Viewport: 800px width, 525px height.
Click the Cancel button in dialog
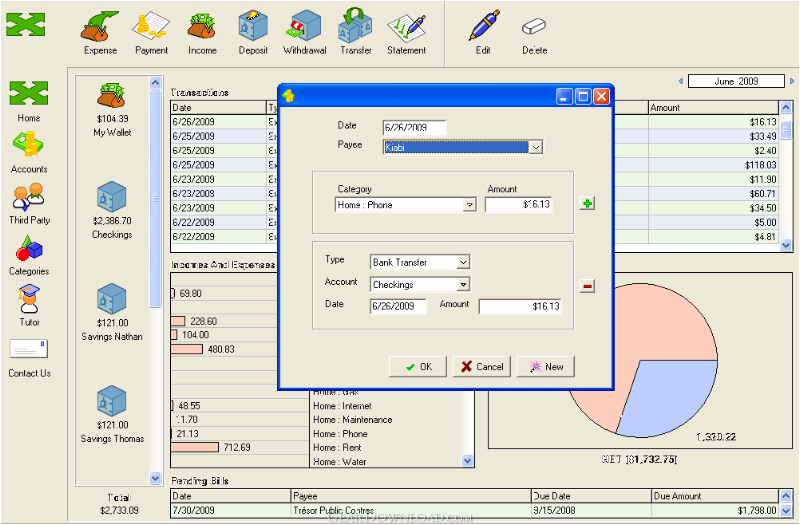(482, 367)
